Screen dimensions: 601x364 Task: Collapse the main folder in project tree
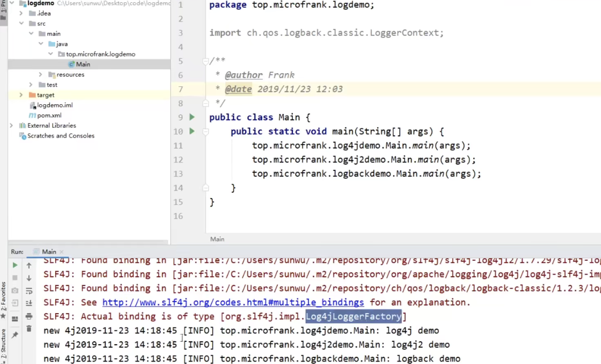tap(31, 33)
